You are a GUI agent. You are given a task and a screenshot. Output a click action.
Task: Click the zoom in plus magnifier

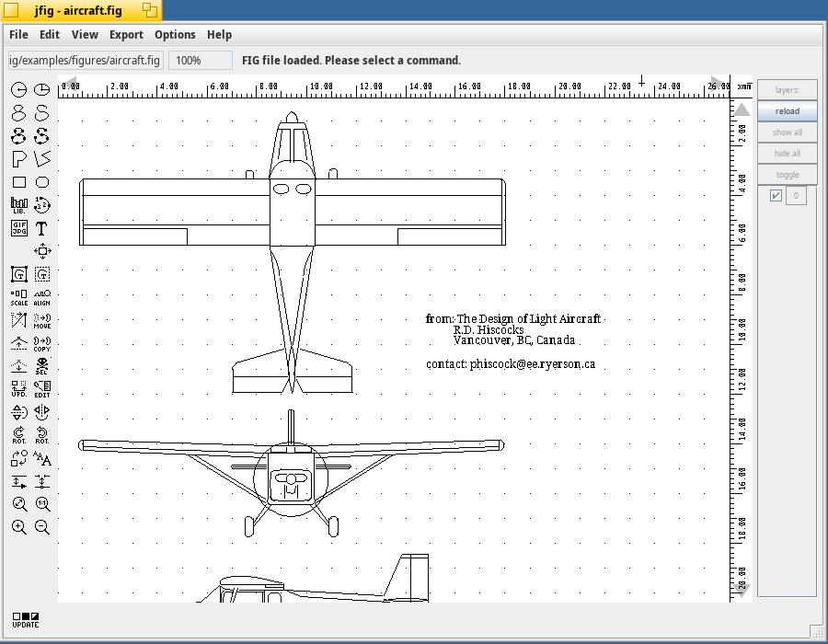pos(19,527)
